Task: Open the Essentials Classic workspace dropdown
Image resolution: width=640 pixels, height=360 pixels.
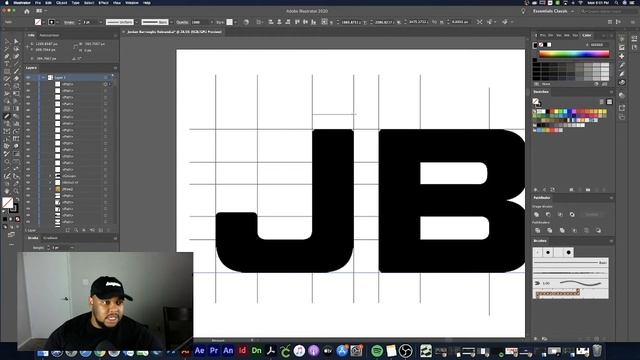Action: coord(552,11)
